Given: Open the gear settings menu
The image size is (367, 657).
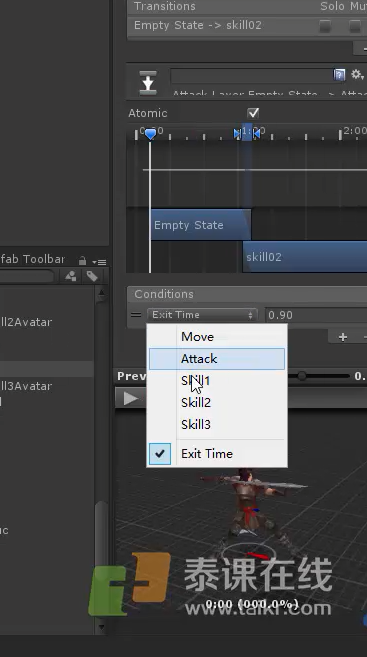Looking at the screenshot, I should (357, 75).
